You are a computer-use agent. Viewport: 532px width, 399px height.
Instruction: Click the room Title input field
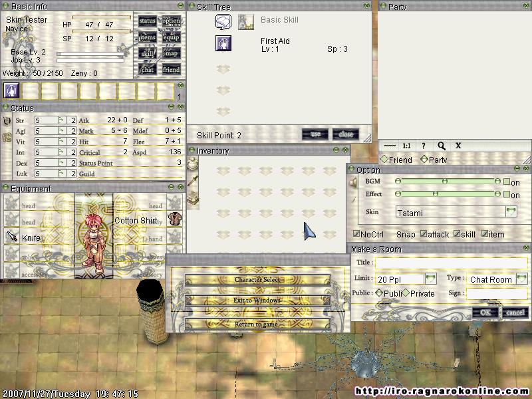(x=452, y=263)
